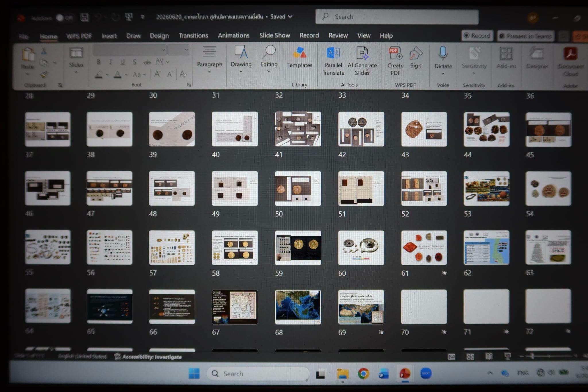The image size is (588, 392).
Task: Click the font color A swatch
Action: pos(117,74)
